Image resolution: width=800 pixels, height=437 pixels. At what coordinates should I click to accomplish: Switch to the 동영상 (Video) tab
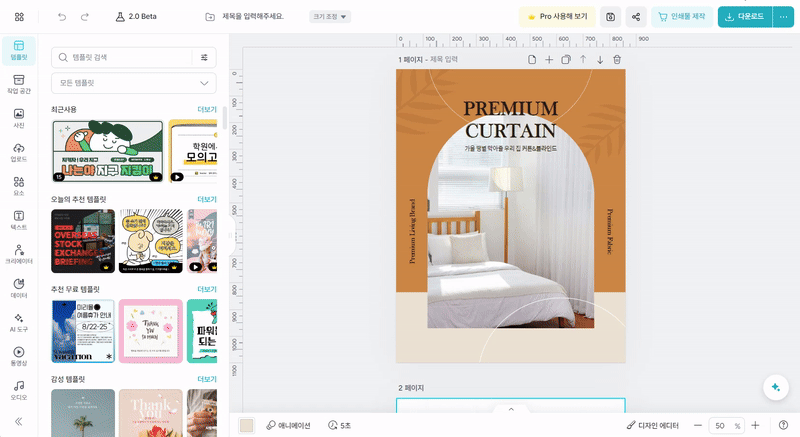19,356
